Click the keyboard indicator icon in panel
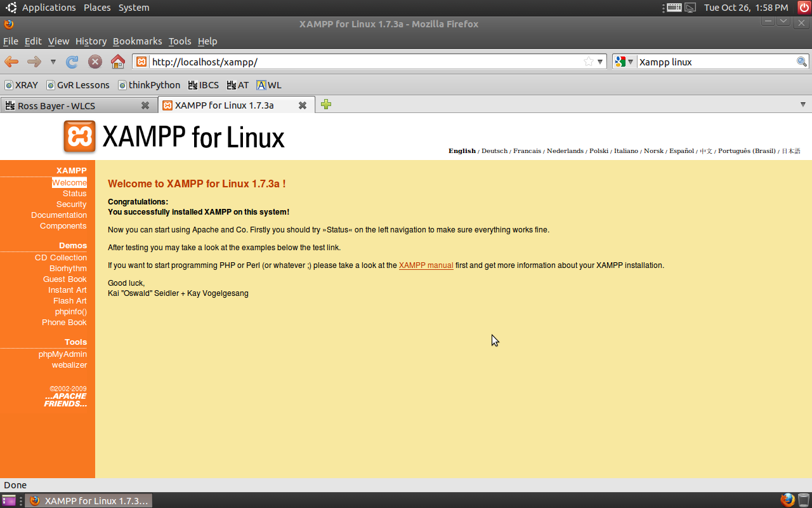 click(x=673, y=8)
